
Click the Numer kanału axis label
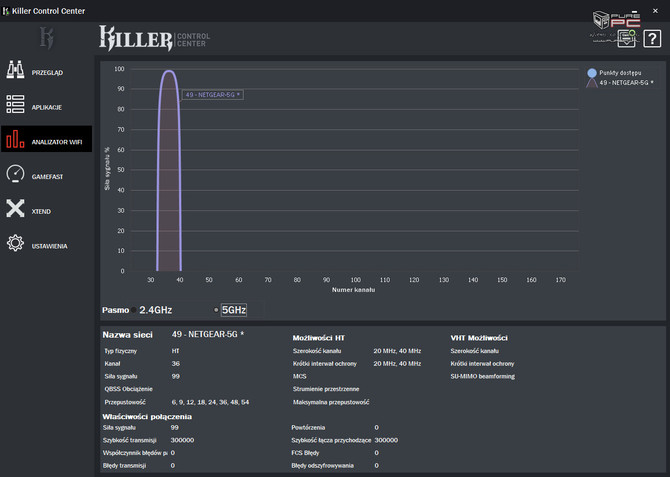(353, 290)
